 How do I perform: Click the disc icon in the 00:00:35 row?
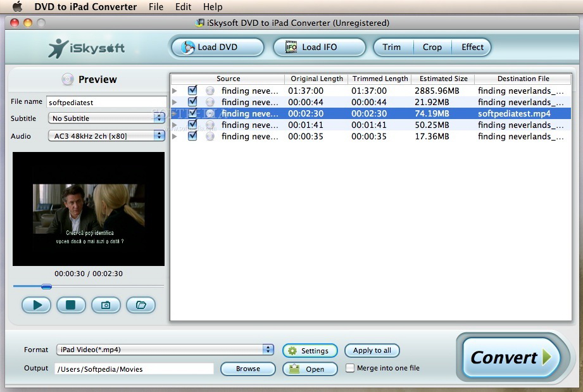coord(210,137)
